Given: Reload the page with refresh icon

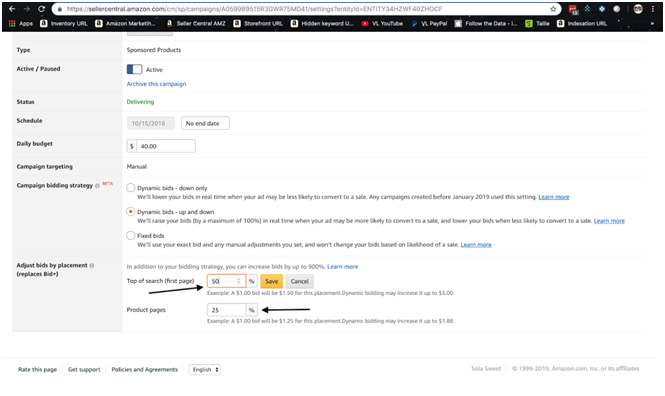Looking at the screenshot, I should coord(41,9).
